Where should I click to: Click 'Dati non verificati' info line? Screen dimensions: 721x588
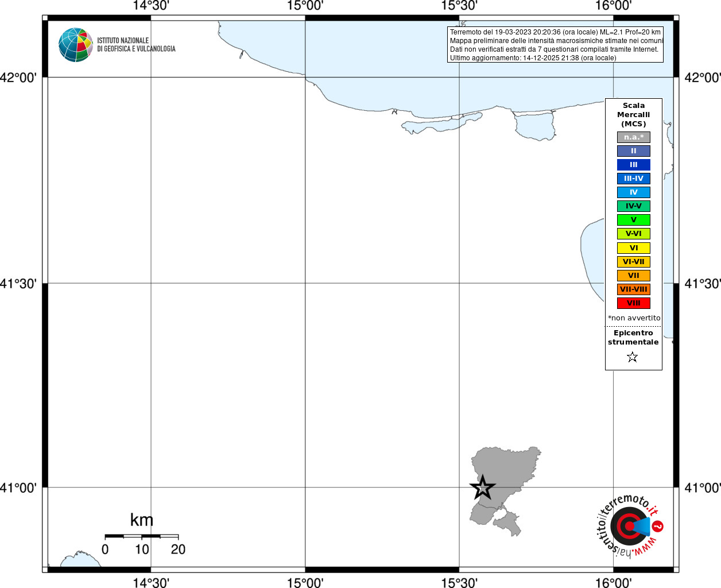tap(554, 49)
